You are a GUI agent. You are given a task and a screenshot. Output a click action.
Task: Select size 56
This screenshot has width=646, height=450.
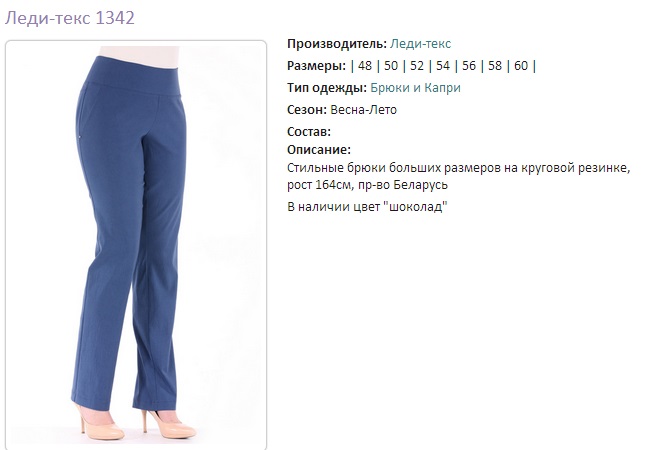(x=468, y=66)
